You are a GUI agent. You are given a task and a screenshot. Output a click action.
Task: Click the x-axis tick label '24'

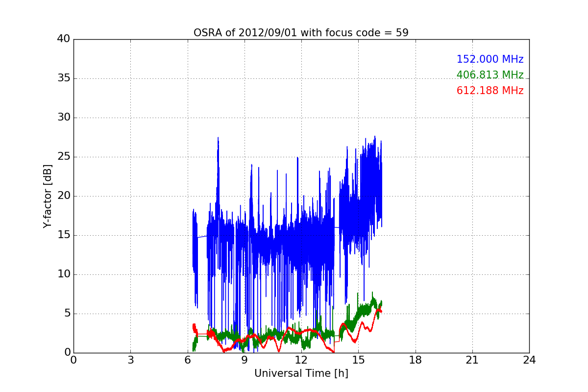(529, 360)
